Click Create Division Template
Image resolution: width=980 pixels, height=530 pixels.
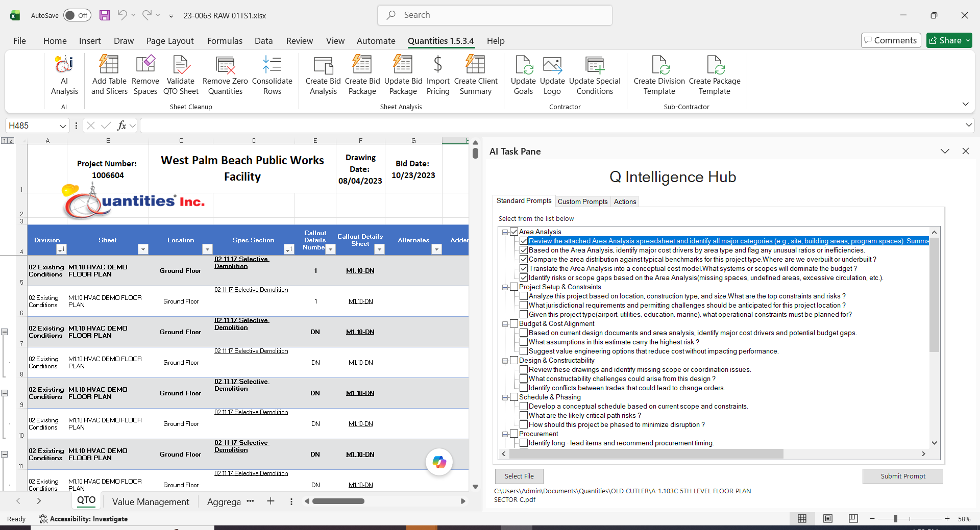coord(659,75)
